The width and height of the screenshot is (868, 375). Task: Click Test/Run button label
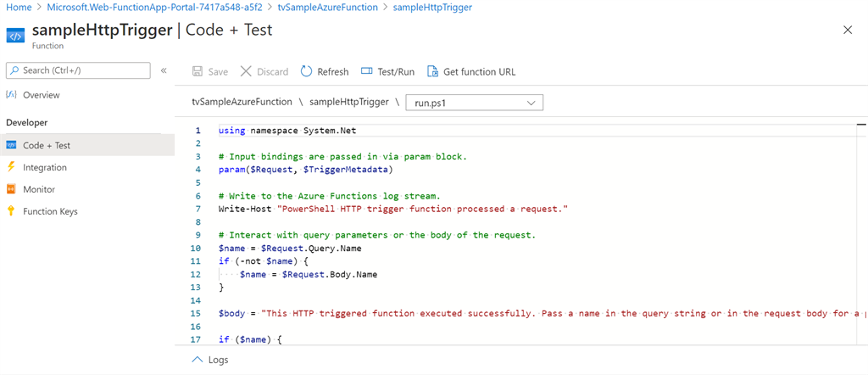pos(396,72)
